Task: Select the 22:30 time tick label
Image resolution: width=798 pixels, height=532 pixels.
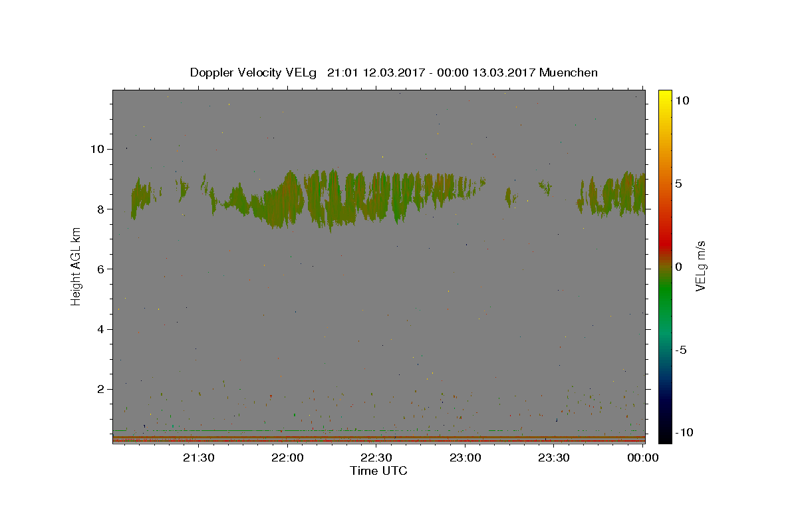Action: click(376, 458)
